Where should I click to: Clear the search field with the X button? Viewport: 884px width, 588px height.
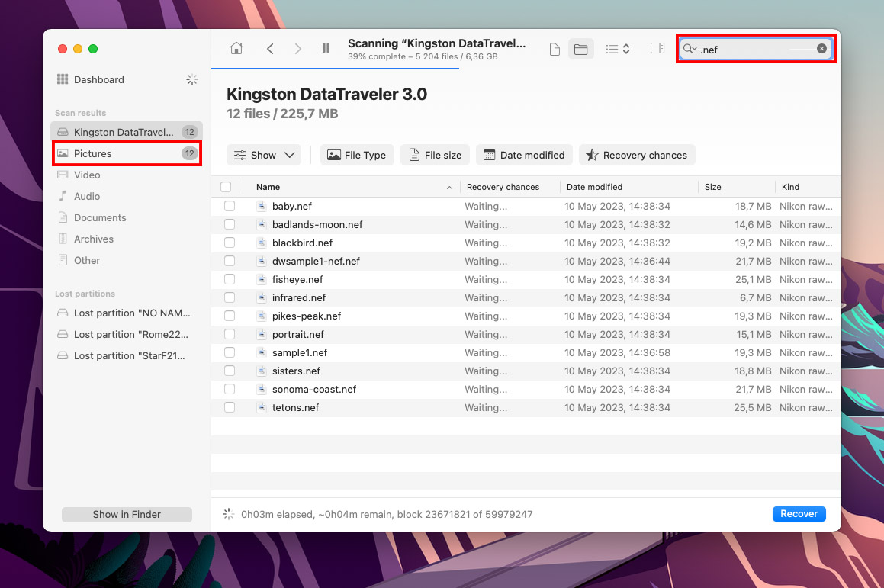coord(821,47)
